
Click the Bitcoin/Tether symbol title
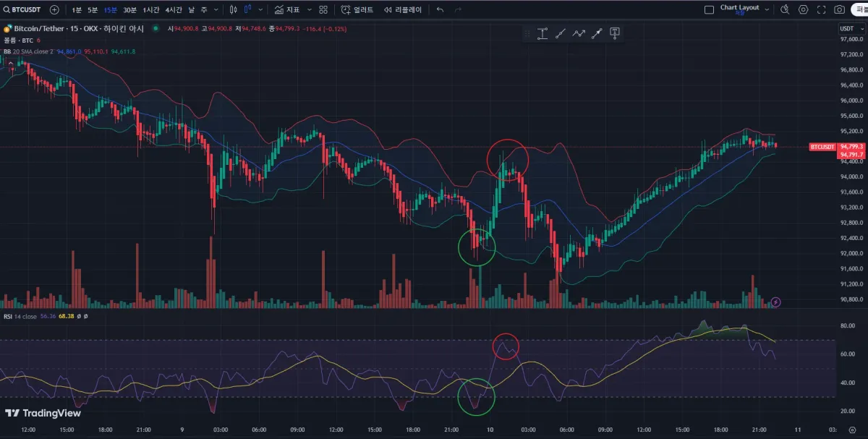79,28
